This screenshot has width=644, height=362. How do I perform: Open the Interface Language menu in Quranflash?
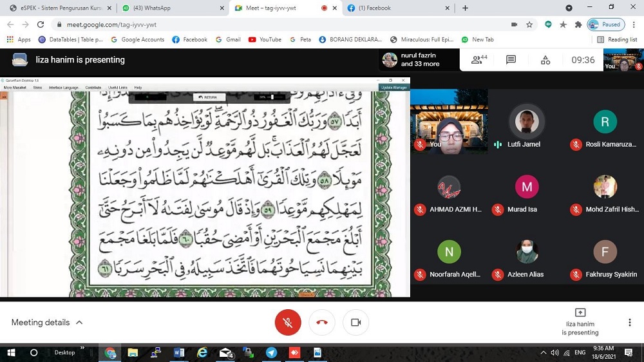coord(63,88)
